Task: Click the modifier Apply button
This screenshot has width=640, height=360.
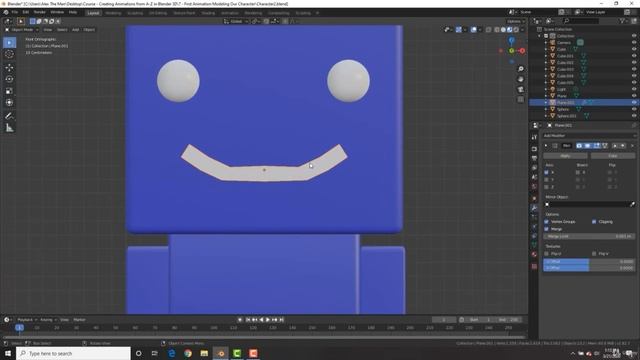Action: [565, 156]
